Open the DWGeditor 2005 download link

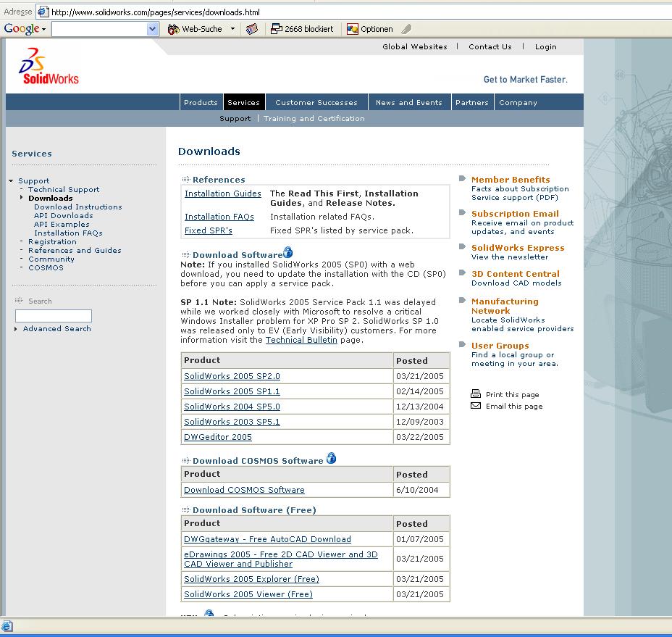click(218, 437)
